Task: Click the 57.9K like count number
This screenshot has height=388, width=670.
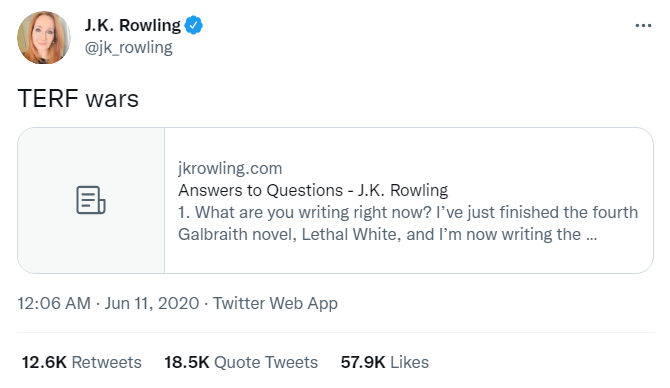Action: click(x=363, y=362)
